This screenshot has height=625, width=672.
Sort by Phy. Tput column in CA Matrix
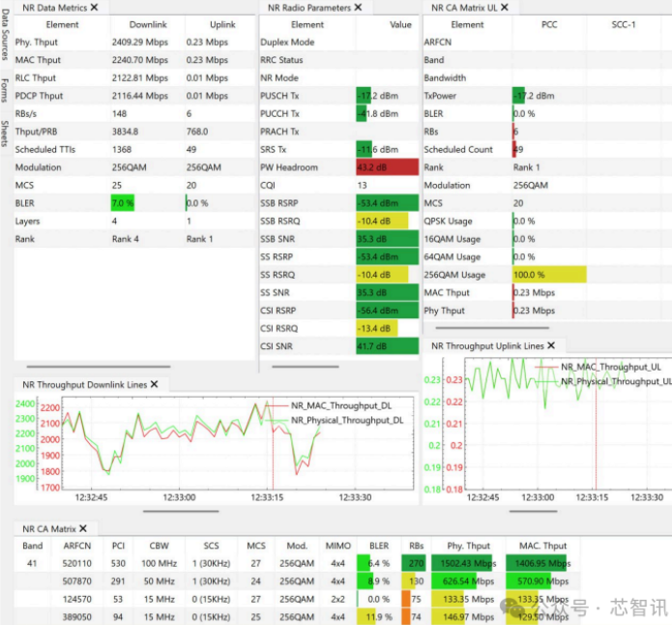click(465, 546)
